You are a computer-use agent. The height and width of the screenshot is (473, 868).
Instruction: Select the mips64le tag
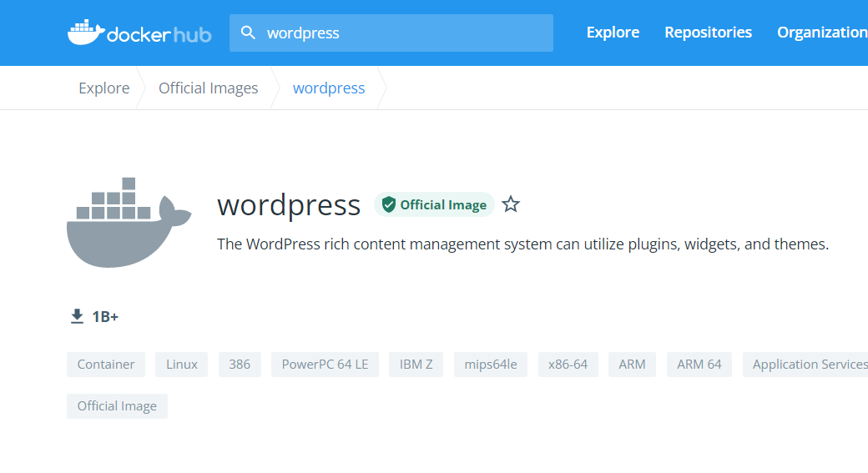[491, 365]
